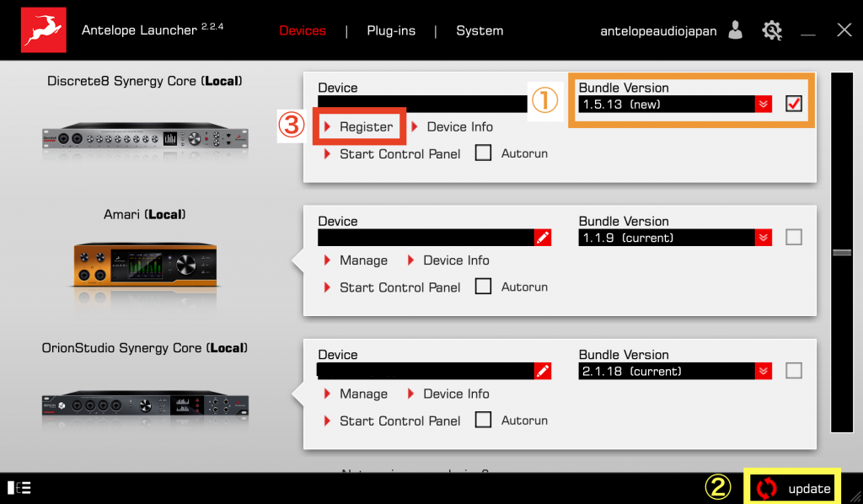This screenshot has width=863, height=504.
Task: Enable Autorun for the OrionStudio device
Action: 483,420
